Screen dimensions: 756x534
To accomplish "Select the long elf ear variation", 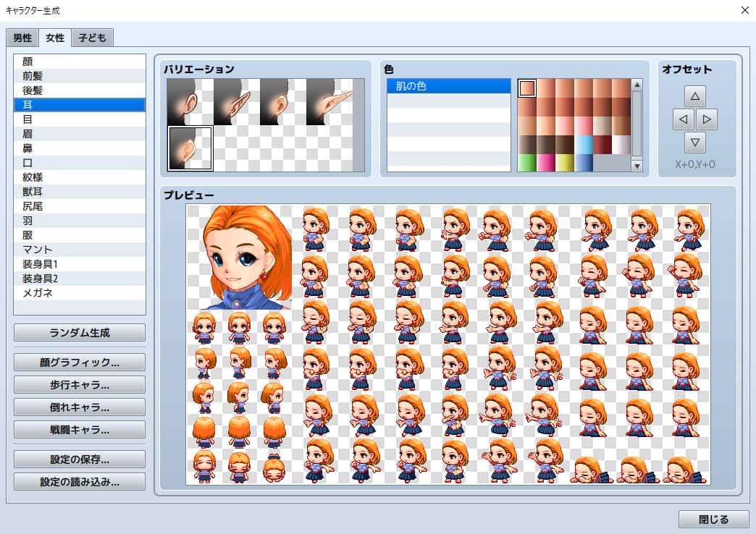I will point(329,102).
